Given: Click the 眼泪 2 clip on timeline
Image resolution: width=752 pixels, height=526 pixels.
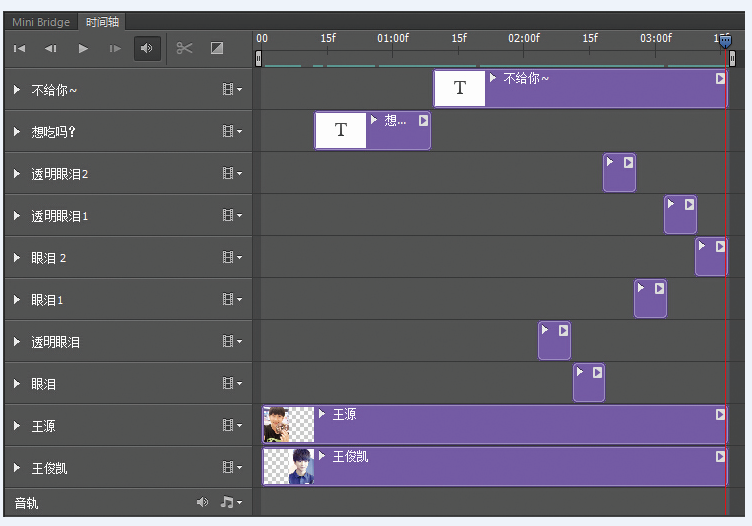Looking at the screenshot, I should tap(711, 257).
